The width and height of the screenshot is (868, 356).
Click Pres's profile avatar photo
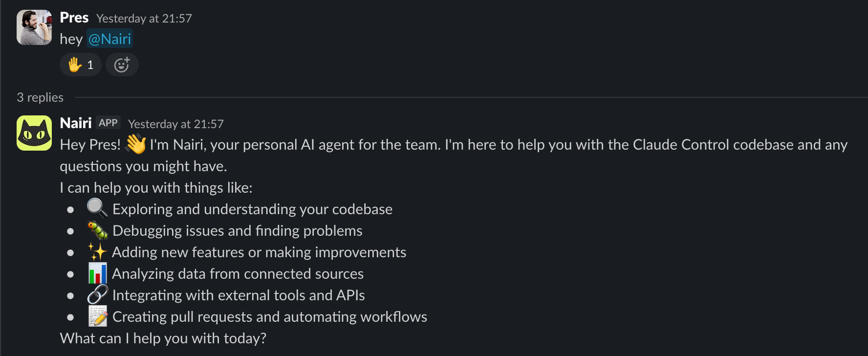(x=34, y=27)
